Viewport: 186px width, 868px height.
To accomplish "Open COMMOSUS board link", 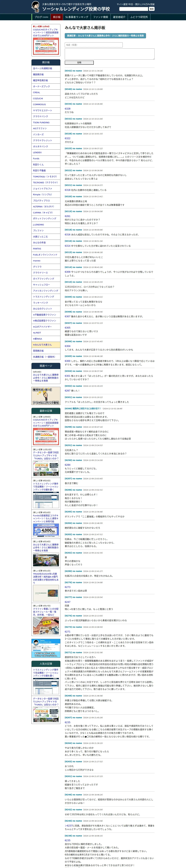I will [x=46, y=104].
